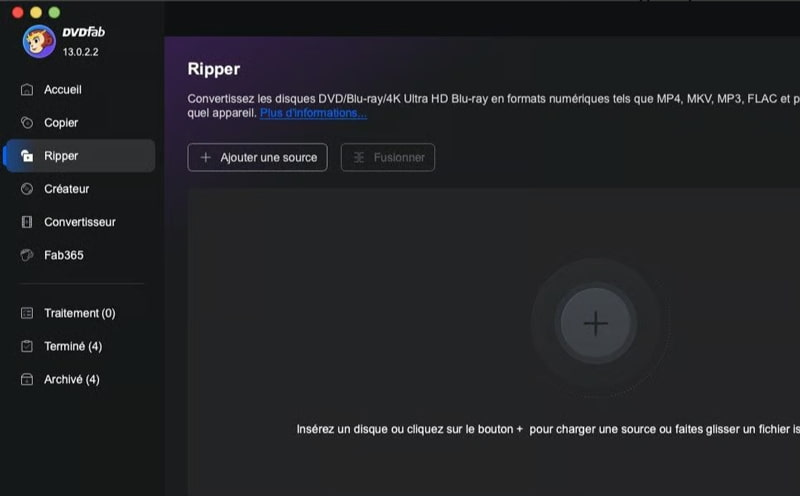Click the red close window button
Image resolution: width=800 pixels, height=496 pixels.
(17, 12)
